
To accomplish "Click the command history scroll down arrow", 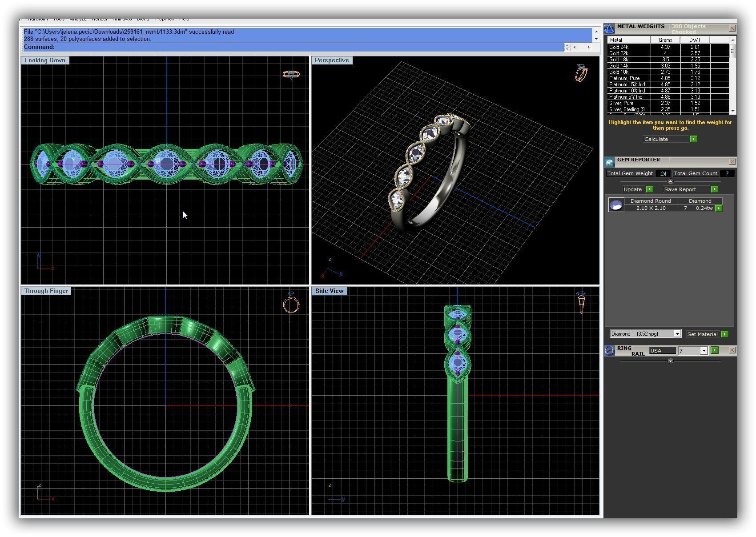I will pyautogui.click(x=596, y=39).
